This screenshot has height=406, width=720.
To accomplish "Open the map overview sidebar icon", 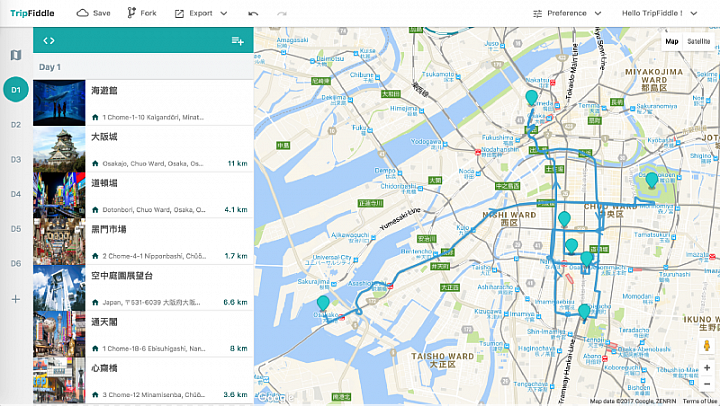I will (16, 55).
